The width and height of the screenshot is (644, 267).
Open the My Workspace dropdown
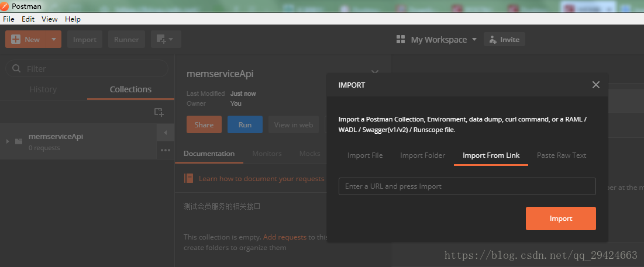point(444,39)
